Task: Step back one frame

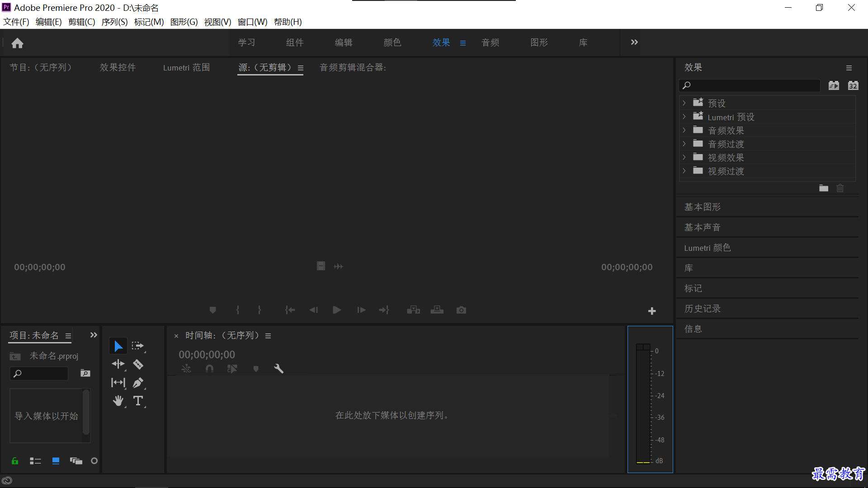Action: point(313,310)
